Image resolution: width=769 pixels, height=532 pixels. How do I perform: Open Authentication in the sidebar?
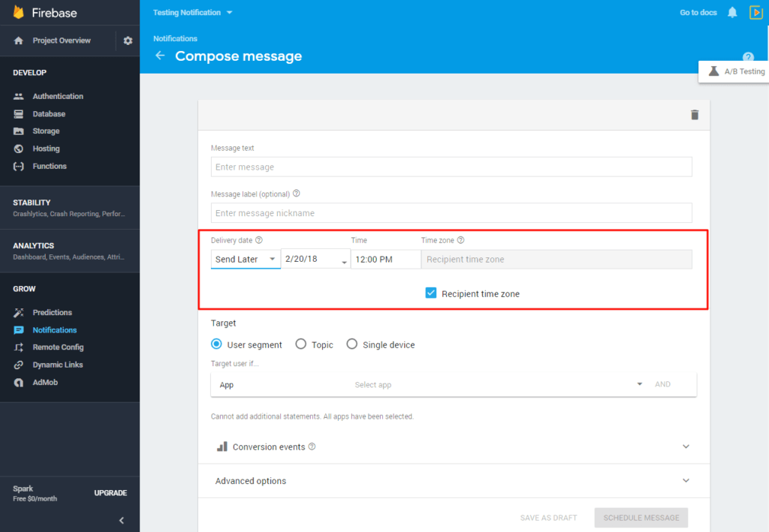[x=58, y=97]
